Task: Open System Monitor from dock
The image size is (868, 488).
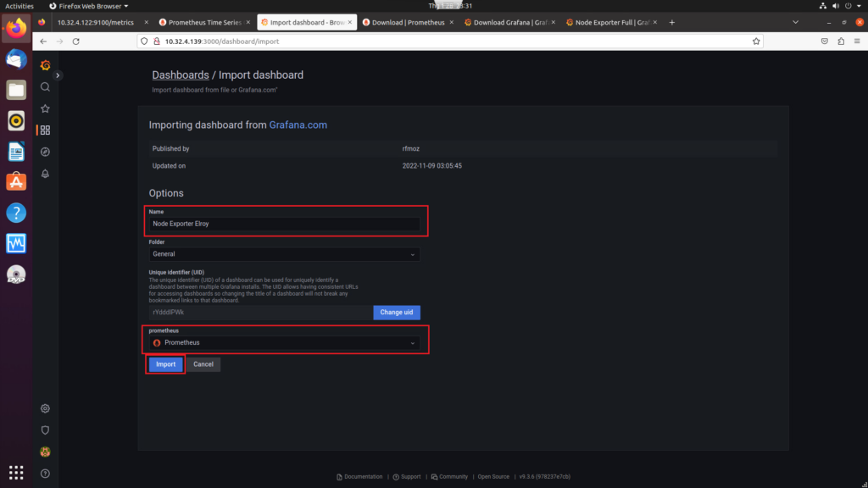Action: 16,243
